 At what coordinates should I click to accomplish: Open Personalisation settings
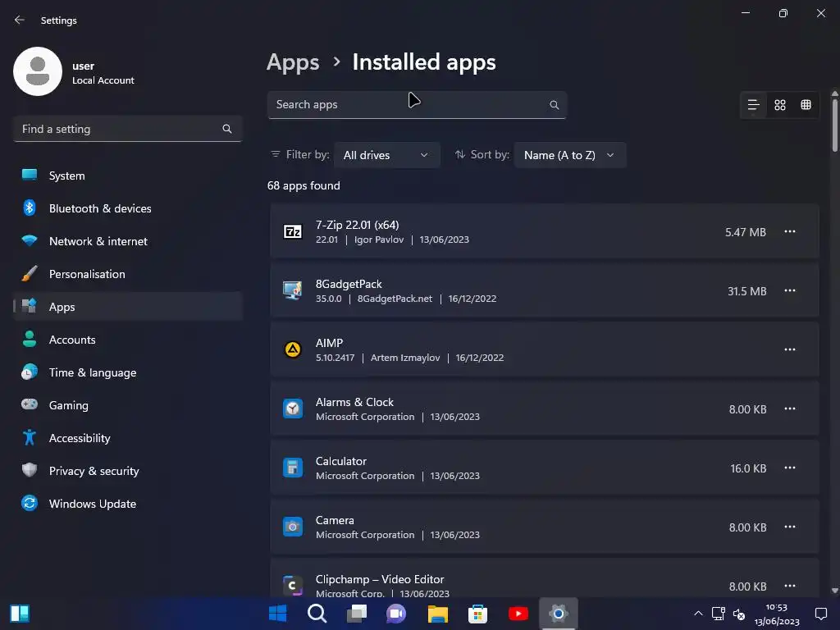pos(127,274)
